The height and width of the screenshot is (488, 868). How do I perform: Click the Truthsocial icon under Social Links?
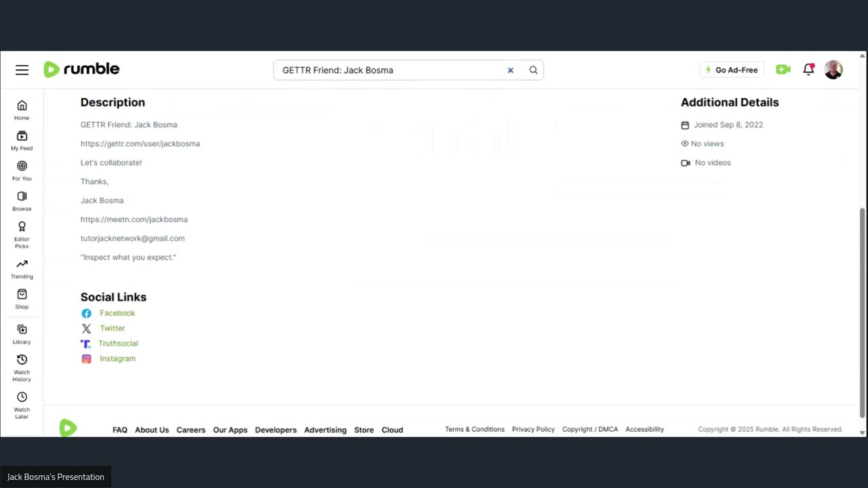(x=85, y=344)
